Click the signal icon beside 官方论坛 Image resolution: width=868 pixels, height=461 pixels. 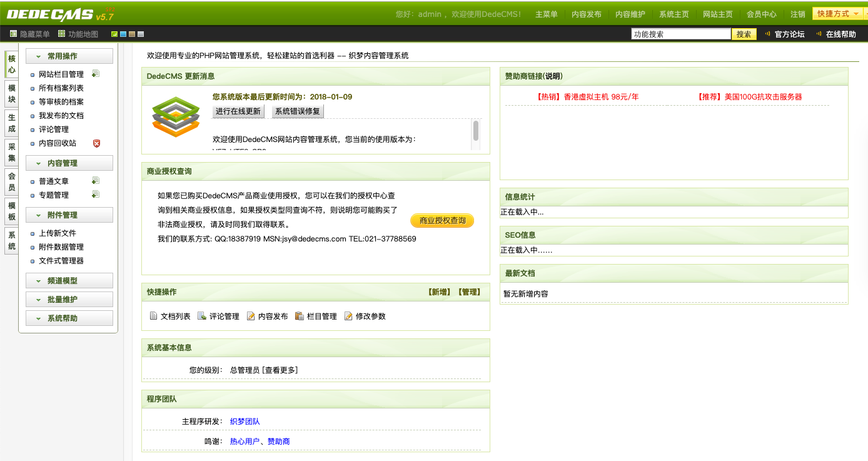[x=768, y=34]
